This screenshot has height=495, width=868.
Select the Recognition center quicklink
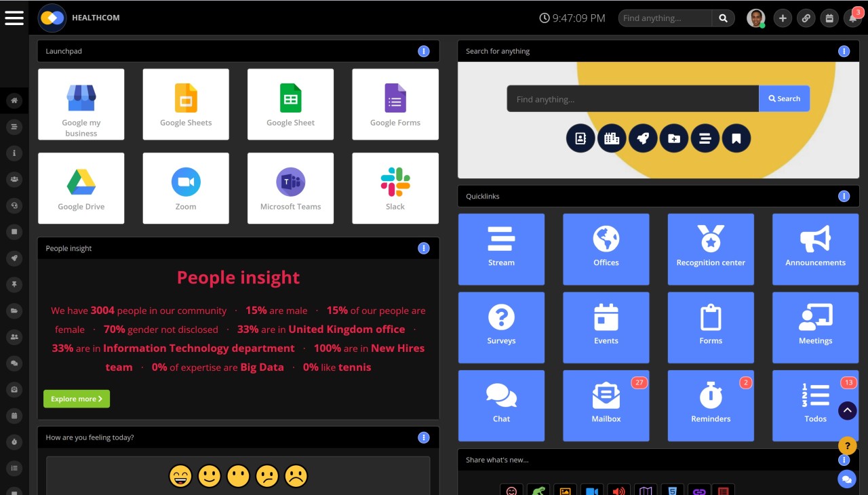pyautogui.click(x=711, y=249)
